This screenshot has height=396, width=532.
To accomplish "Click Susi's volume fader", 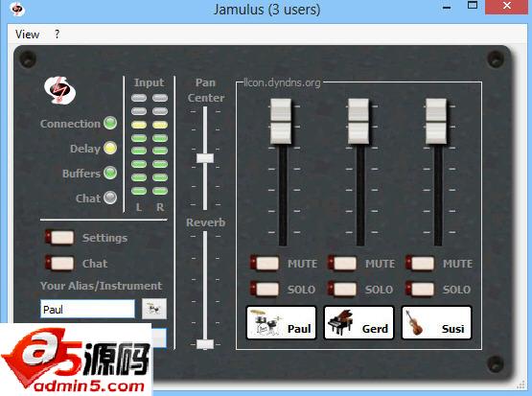I will click(x=436, y=121).
